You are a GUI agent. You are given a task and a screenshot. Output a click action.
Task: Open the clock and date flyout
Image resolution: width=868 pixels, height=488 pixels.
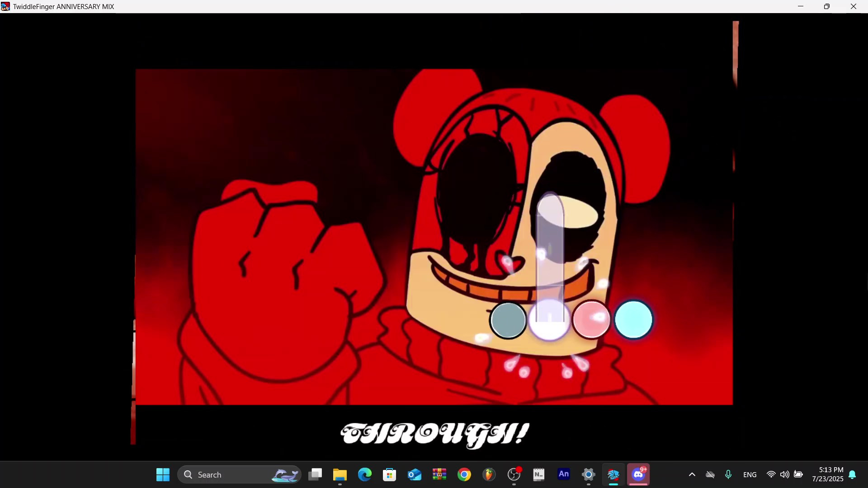(x=827, y=474)
